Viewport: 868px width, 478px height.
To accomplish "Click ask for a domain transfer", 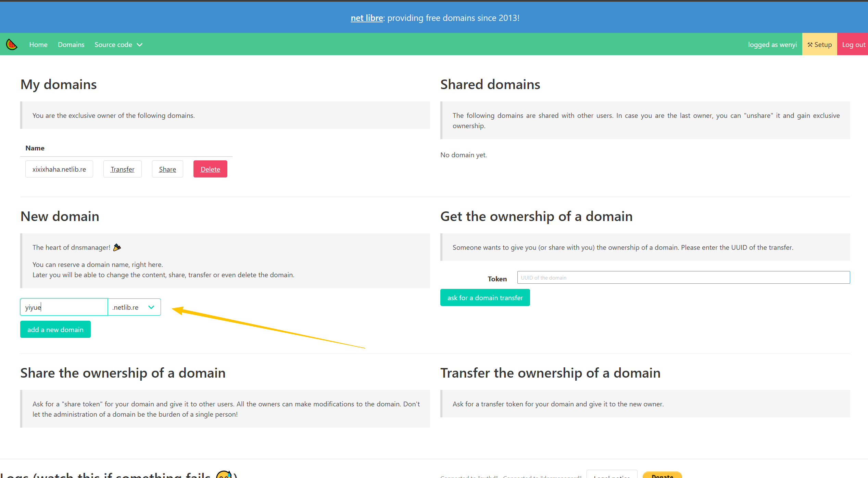I will (485, 298).
